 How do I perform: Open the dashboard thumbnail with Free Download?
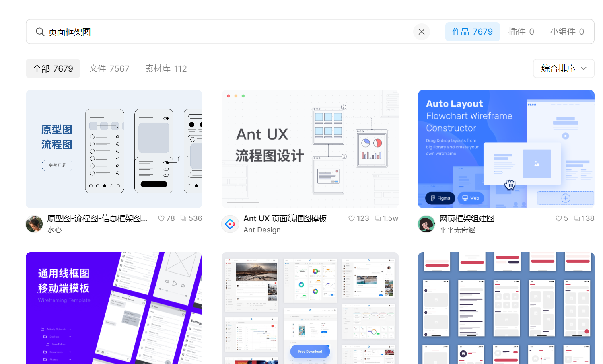(x=310, y=308)
